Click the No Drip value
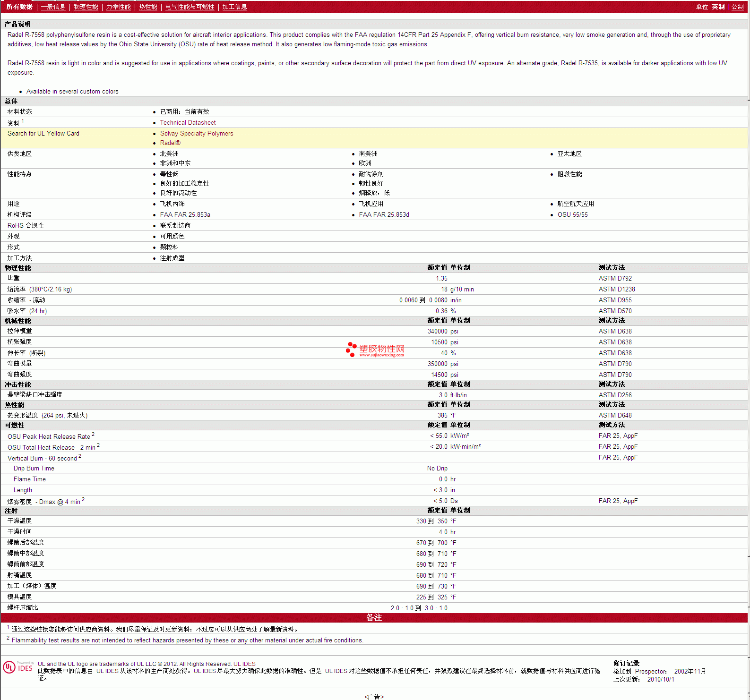The width and height of the screenshot is (750, 700). pos(437,468)
